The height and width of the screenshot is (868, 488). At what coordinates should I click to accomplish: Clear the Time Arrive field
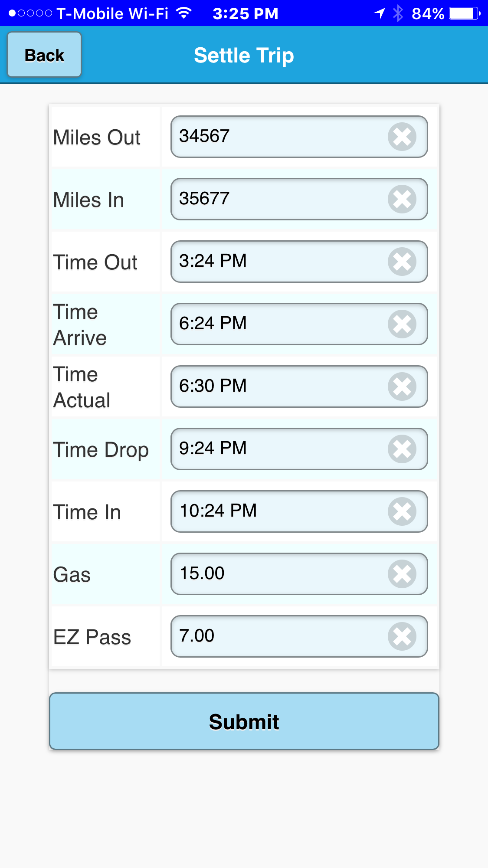(402, 324)
